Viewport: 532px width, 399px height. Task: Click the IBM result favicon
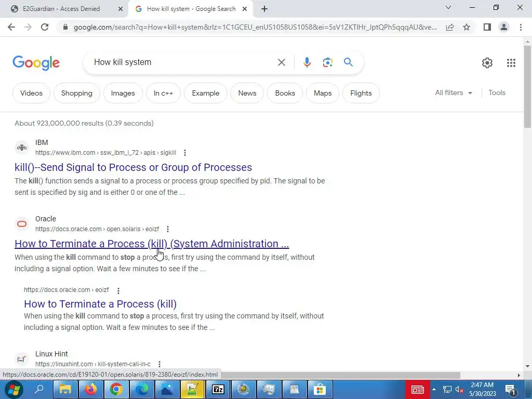tap(22, 148)
